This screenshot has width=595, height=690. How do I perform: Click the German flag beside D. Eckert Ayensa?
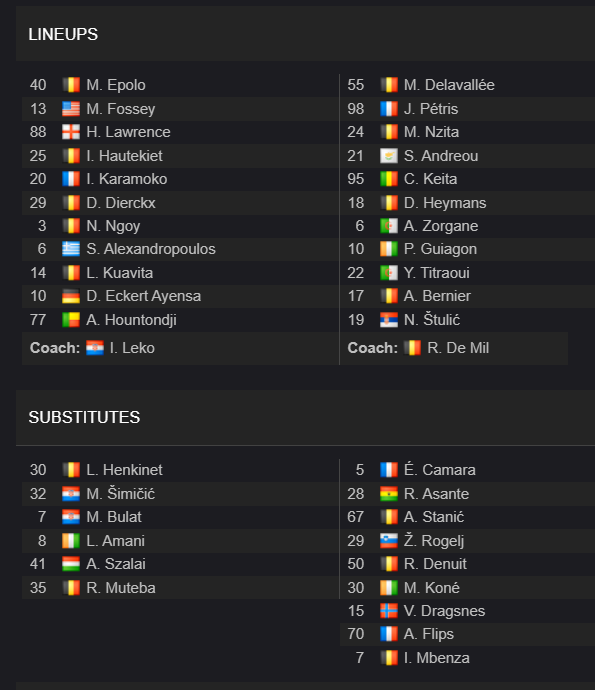[x=71, y=296]
